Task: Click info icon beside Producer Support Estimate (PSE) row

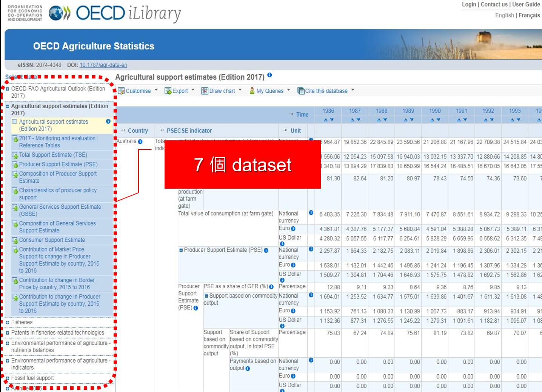Action: coord(266,251)
